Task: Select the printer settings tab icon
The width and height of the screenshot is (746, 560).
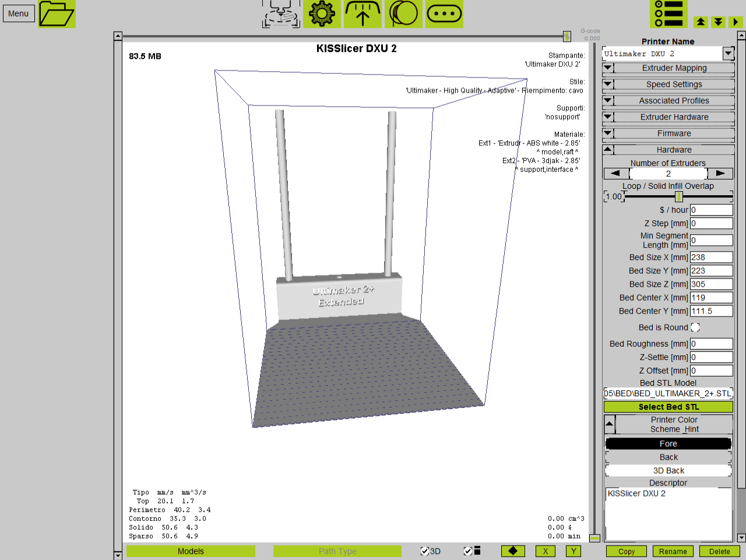Action: (281, 14)
